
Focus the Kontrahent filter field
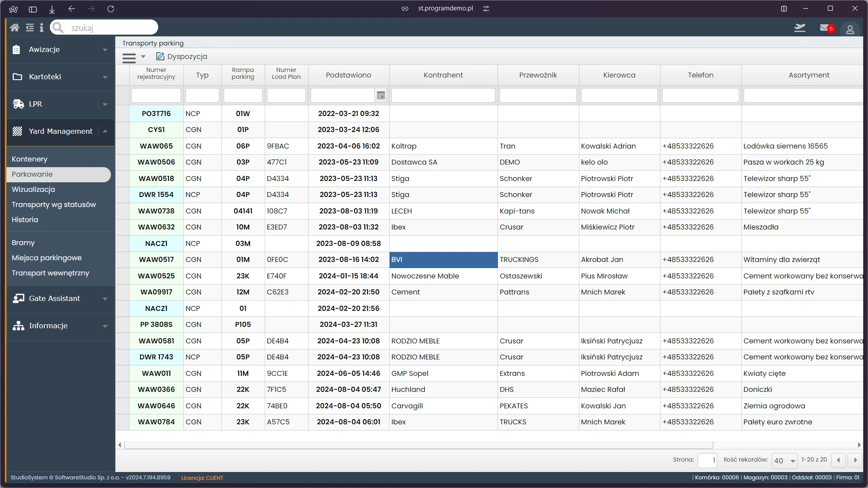coord(443,95)
